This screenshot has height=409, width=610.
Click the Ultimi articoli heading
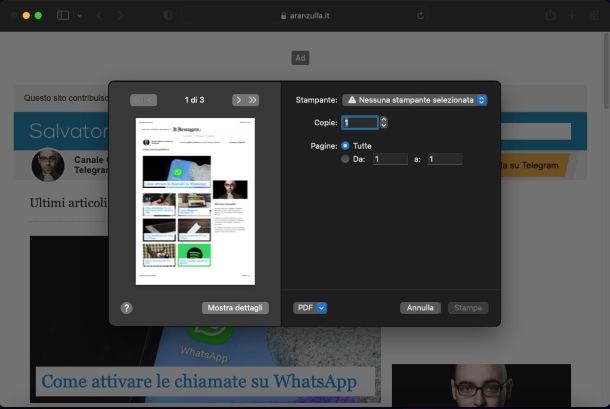[68, 203]
